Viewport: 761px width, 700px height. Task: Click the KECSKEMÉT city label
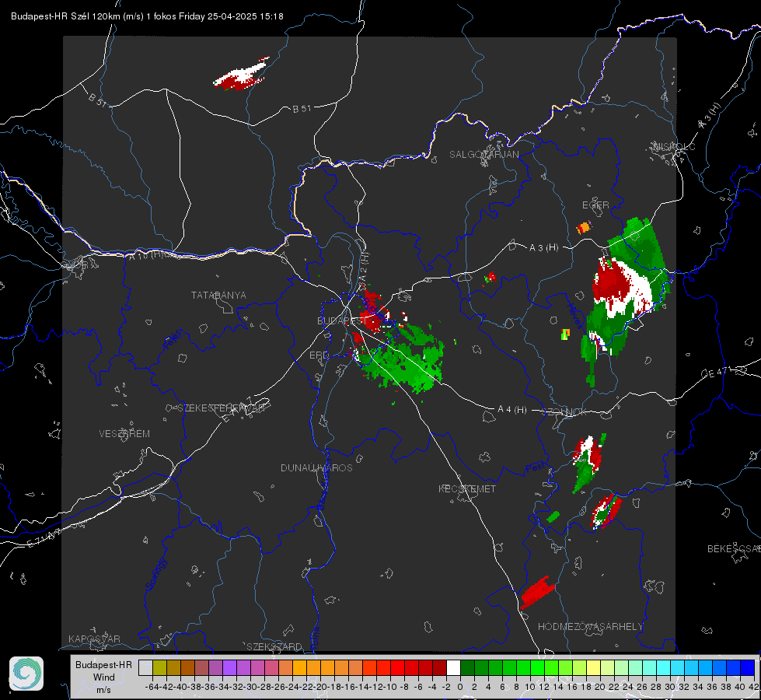(467, 488)
